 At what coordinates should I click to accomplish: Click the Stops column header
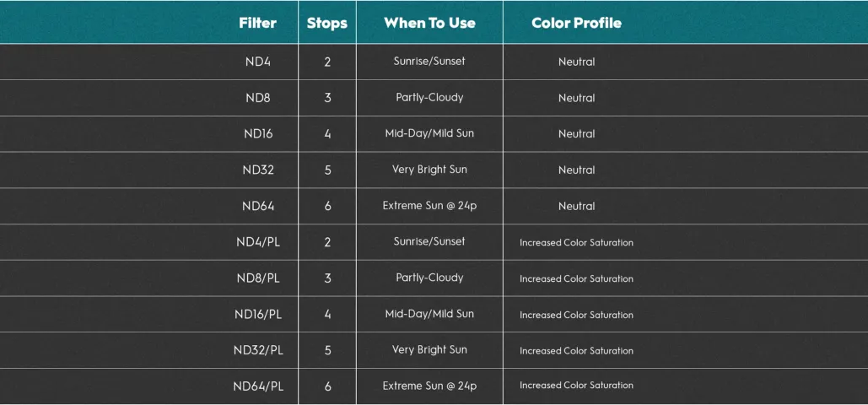[x=327, y=23]
